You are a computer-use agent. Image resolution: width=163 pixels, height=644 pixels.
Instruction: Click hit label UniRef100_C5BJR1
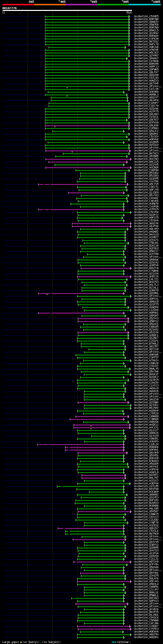pos(146,243)
